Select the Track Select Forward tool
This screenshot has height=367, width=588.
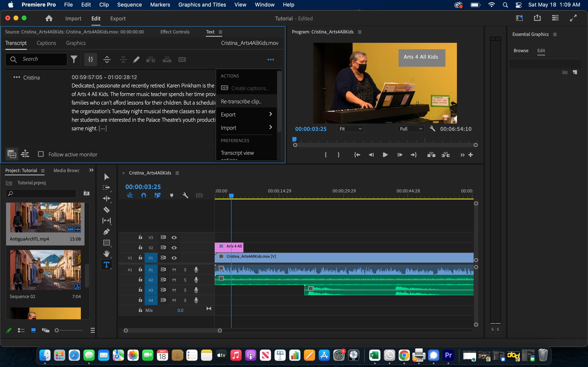click(106, 187)
